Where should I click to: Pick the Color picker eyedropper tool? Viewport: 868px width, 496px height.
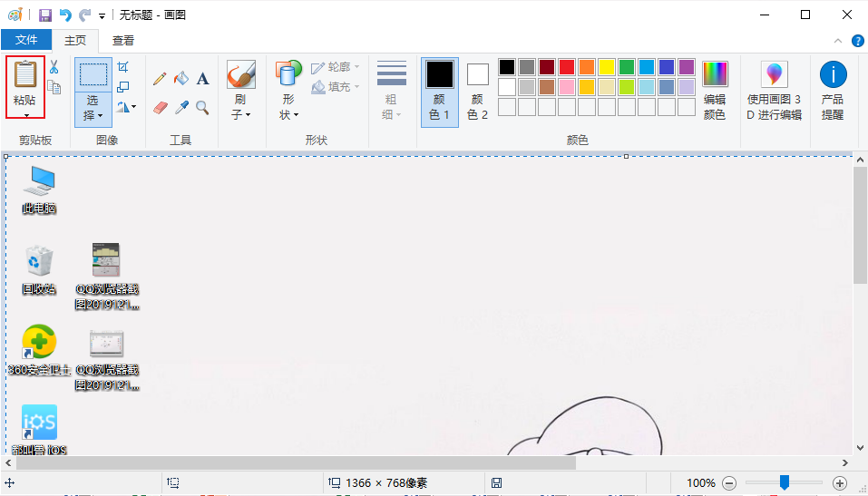click(181, 108)
